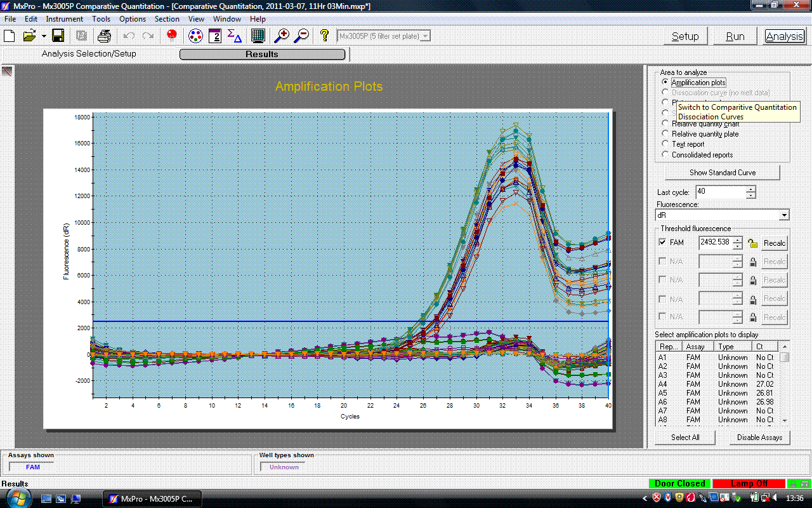Uncheck the FAM threshold checkbox
812x508 pixels.
[663, 243]
